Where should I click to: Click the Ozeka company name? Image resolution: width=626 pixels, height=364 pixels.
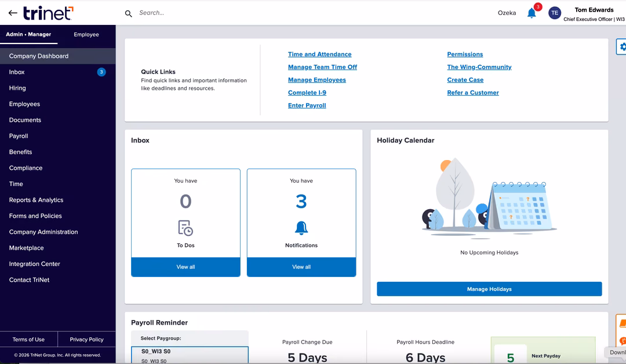tap(507, 13)
